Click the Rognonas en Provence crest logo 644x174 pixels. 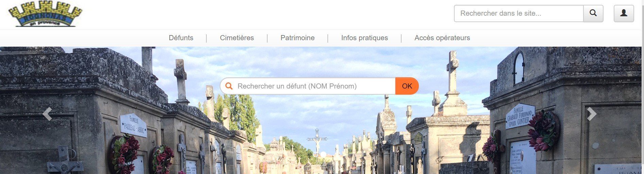(45, 14)
